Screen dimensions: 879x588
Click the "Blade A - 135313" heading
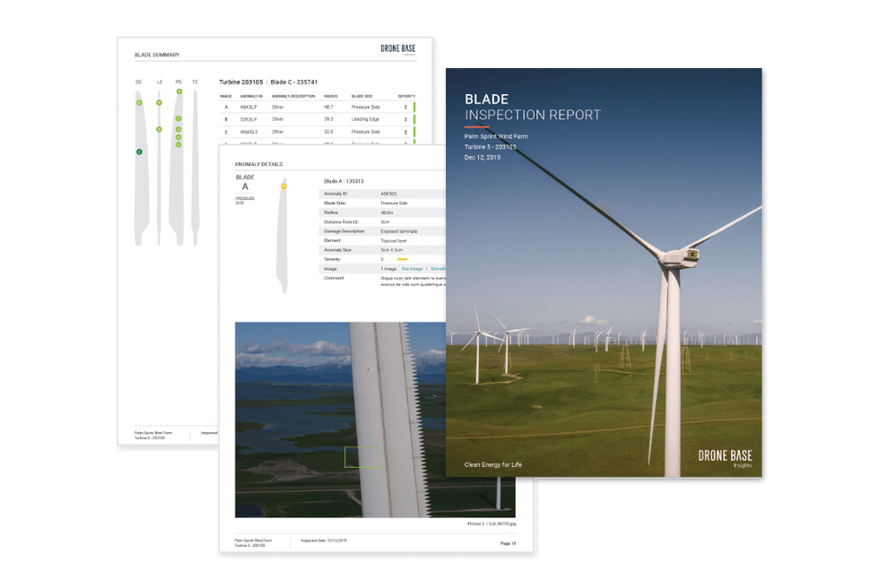344,181
